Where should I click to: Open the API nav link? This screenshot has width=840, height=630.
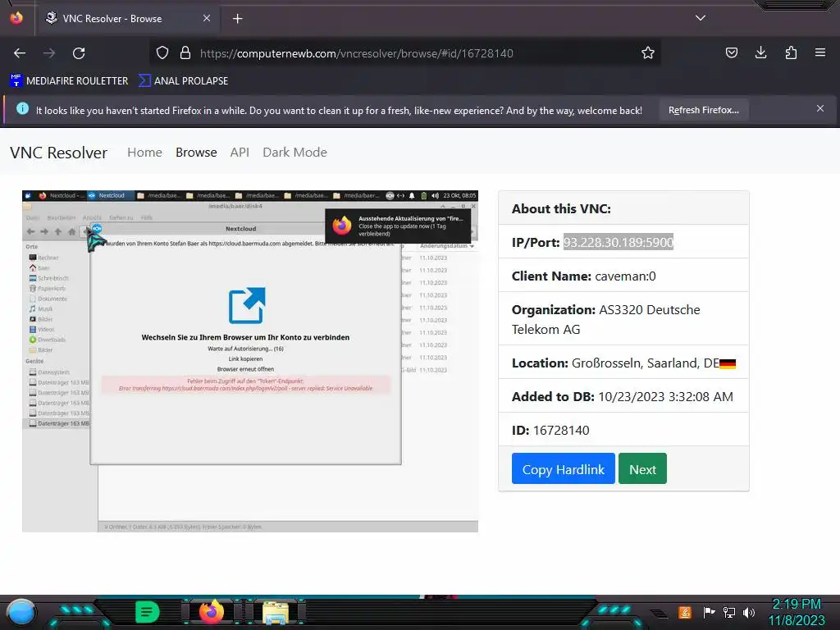pyautogui.click(x=240, y=152)
